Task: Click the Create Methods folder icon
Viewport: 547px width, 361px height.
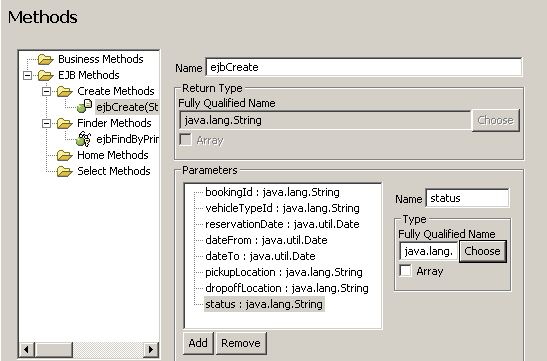Action: click(65, 91)
